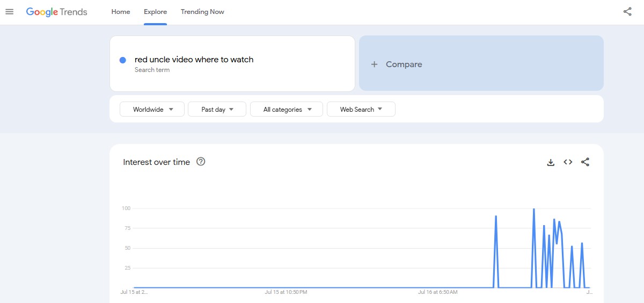Open embed code for Interest over time
644x303 pixels.
click(x=568, y=162)
